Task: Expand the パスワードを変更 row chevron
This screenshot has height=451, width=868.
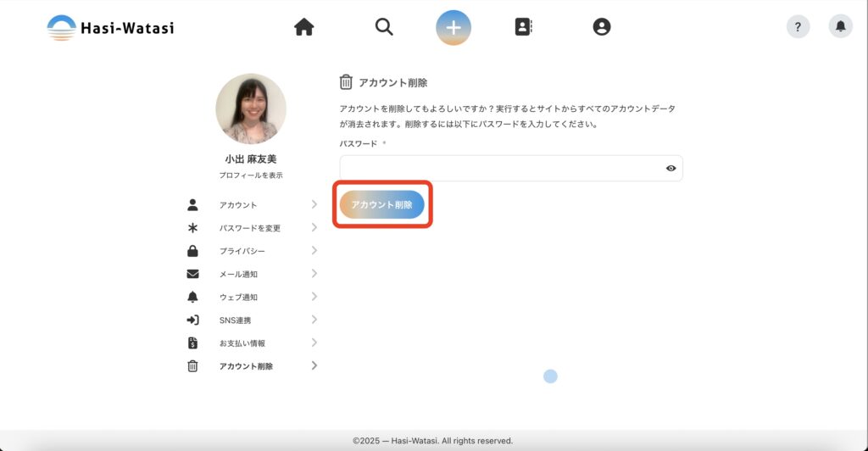Action: coord(314,227)
